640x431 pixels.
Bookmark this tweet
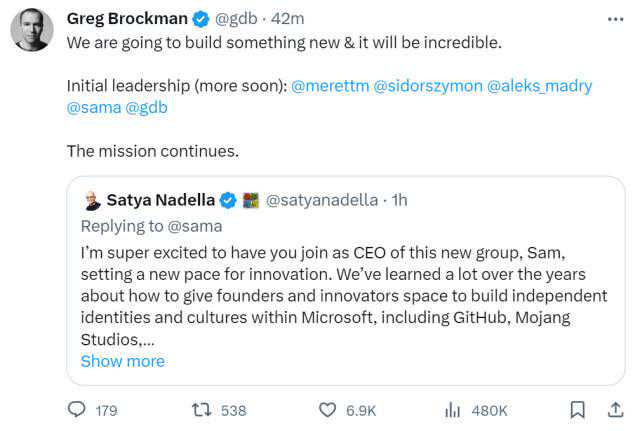click(577, 410)
